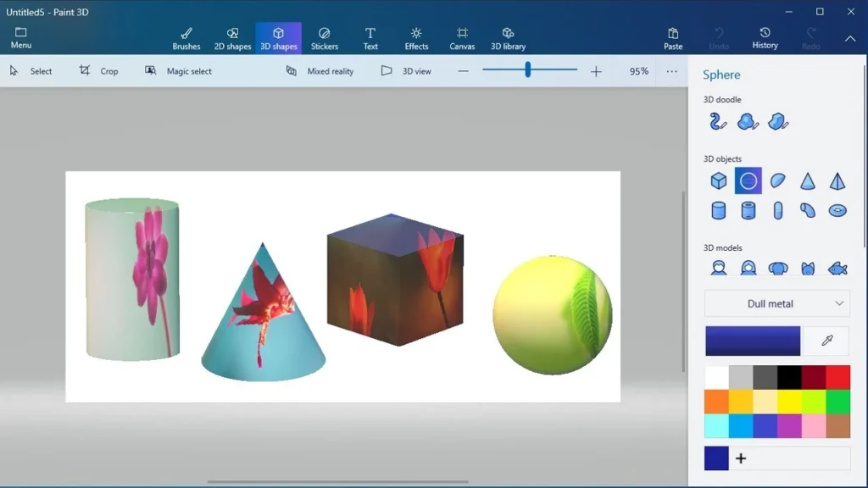Pick the pink color swatch
Screen dimensions: 868x488
coord(814,426)
